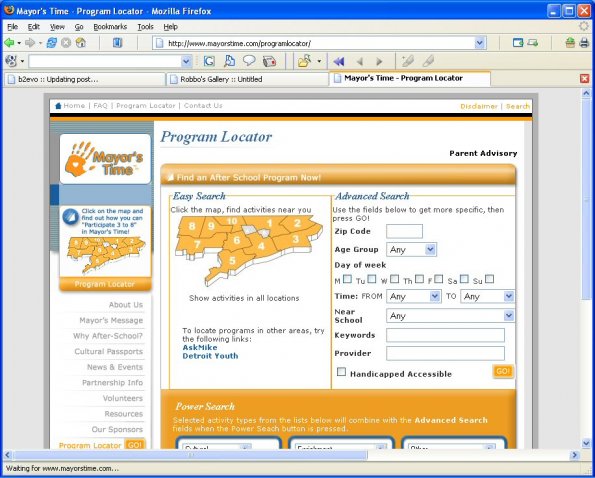The width and height of the screenshot is (595, 478).
Task: Check the Monday (M) checkbox
Action: coord(347,279)
